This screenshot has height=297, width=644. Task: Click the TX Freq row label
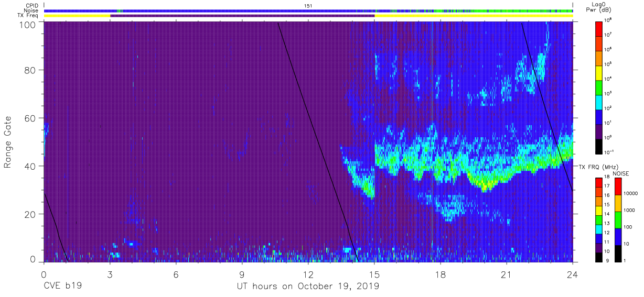click(x=28, y=15)
